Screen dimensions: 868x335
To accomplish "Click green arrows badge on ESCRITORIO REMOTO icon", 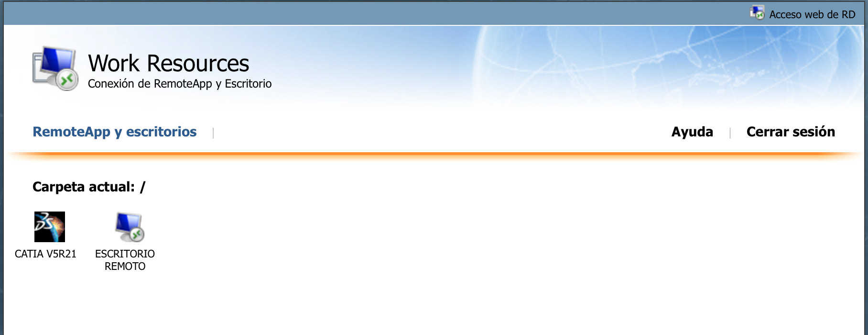I will click(137, 234).
